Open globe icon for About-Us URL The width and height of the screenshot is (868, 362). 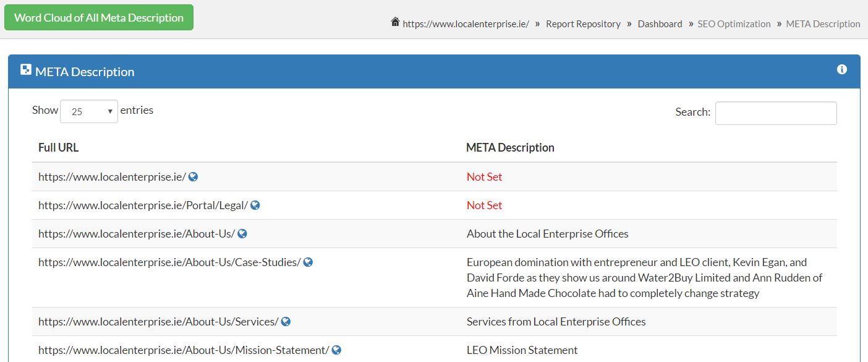coord(242,233)
